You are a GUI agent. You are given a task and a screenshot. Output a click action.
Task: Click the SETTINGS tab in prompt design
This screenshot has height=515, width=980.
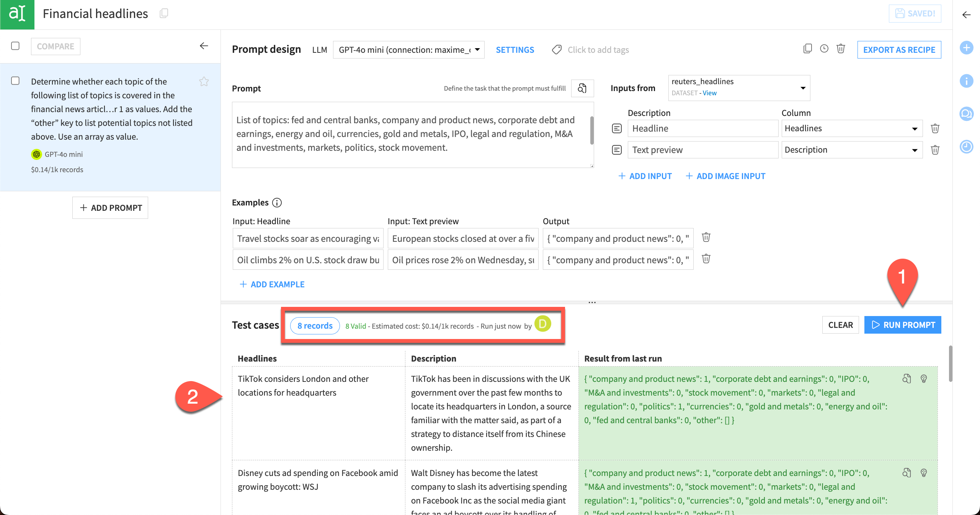tap(514, 50)
